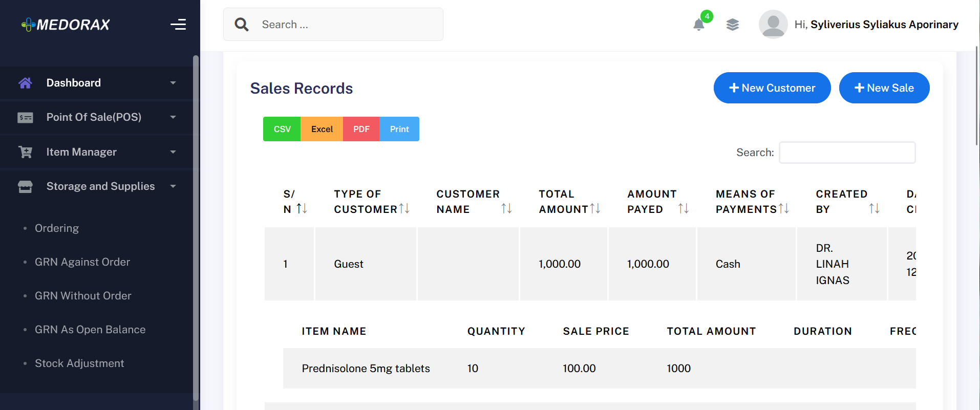Focus the table Search input field
Image resolution: width=980 pixels, height=410 pixels.
click(847, 153)
